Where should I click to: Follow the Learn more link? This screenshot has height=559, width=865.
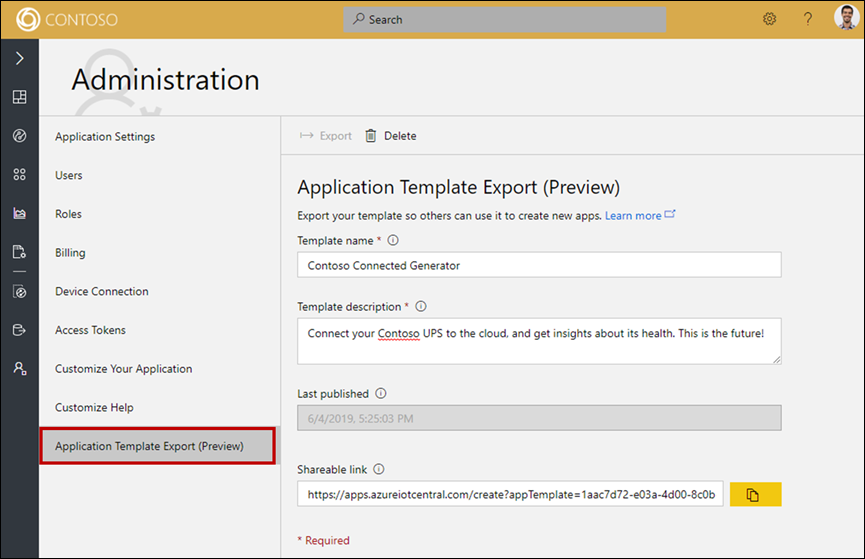point(633,216)
